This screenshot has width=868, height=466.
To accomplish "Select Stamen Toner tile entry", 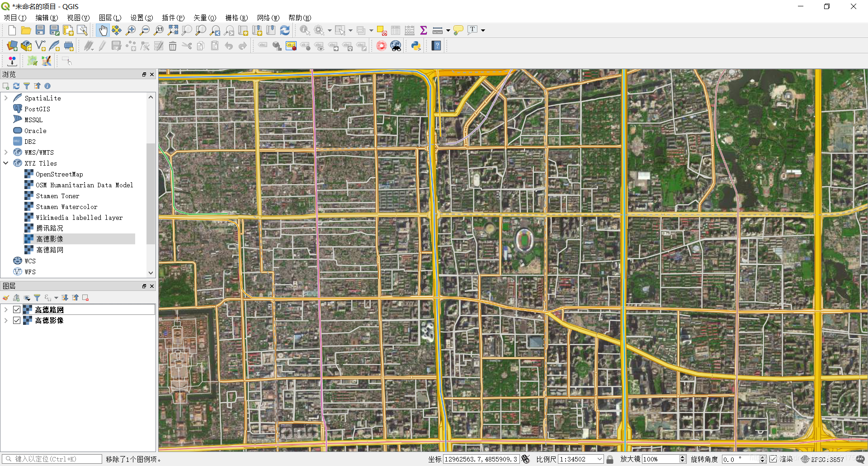I will tap(57, 196).
